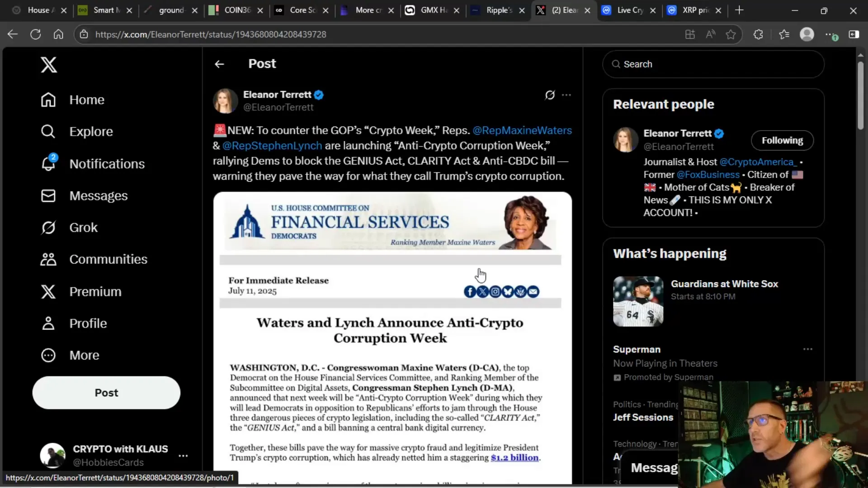Image resolution: width=868 pixels, height=488 pixels.
Task: Open Premium in sidebar
Action: (x=81, y=291)
